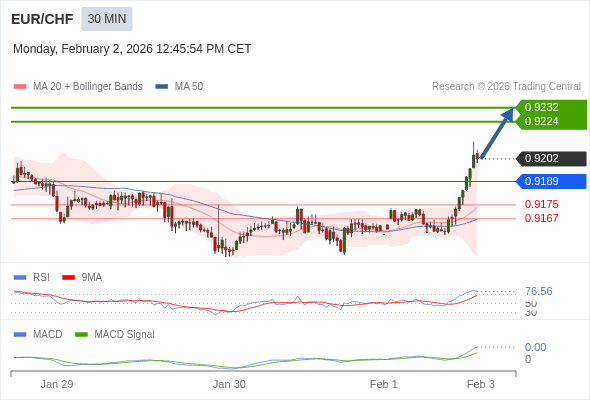
Task: Click the 0.9202 current price tag
Action: tap(552, 158)
